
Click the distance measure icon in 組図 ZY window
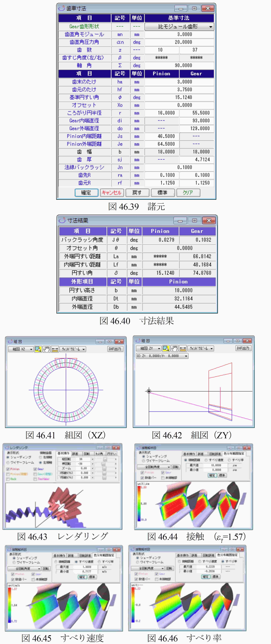(x=183, y=348)
